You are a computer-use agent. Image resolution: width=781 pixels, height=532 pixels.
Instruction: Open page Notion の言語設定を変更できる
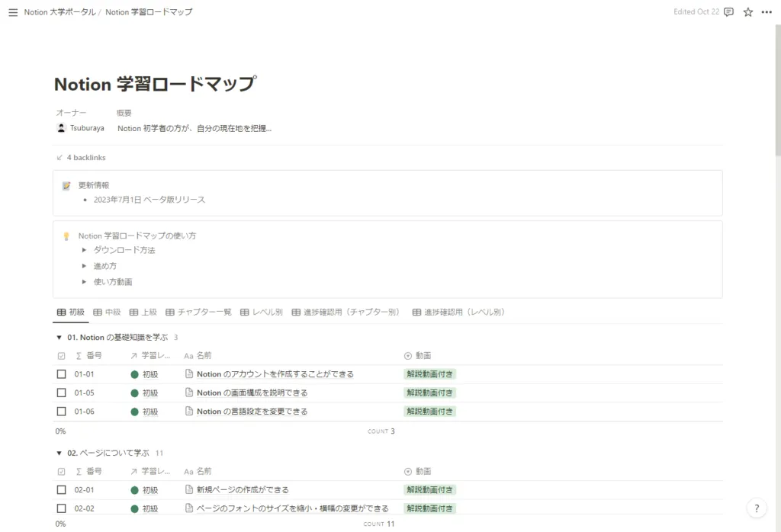click(x=252, y=411)
